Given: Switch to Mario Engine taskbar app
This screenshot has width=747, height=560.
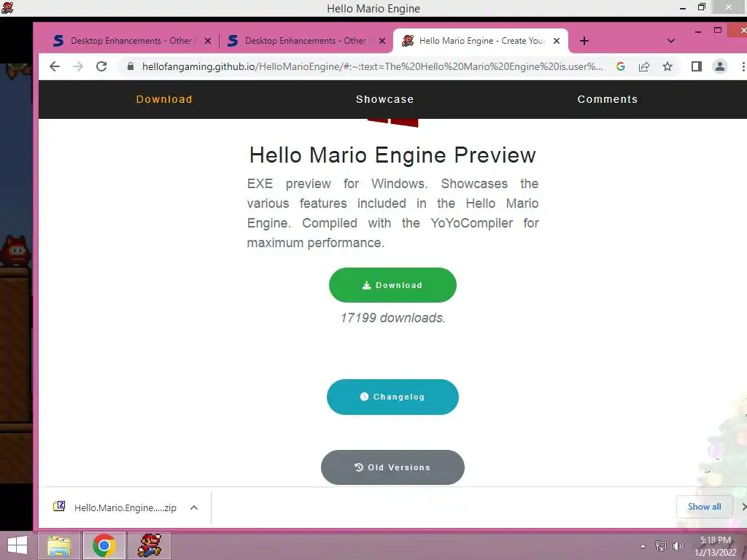Looking at the screenshot, I should tap(149, 545).
